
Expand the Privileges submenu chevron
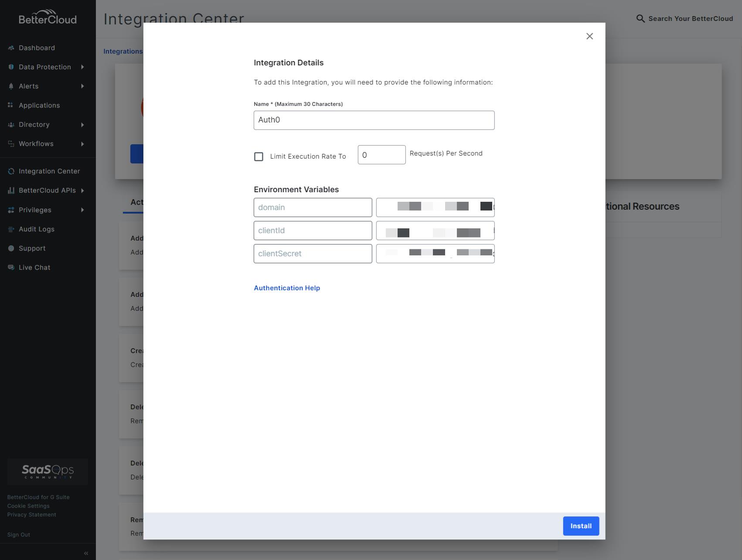pyautogui.click(x=83, y=210)
